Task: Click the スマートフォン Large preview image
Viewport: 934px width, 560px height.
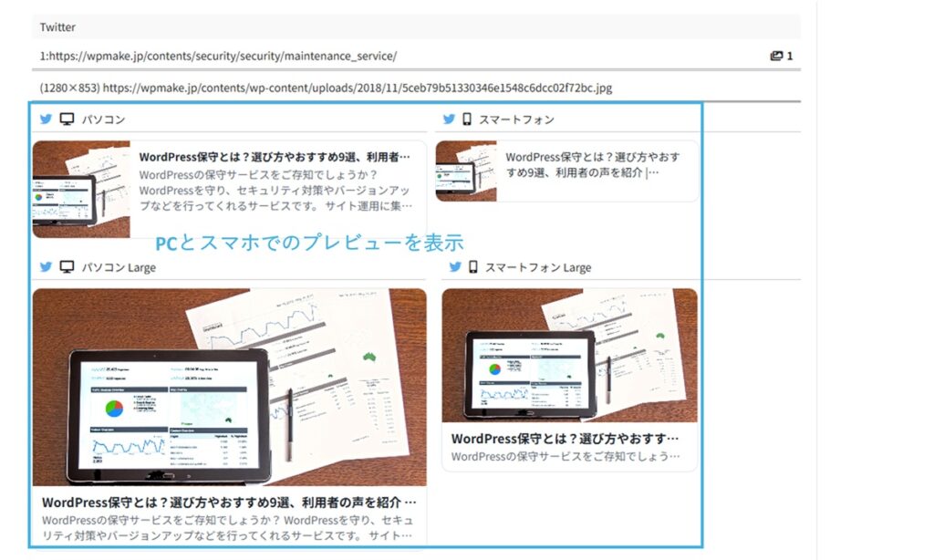Action: pos(570,354)
